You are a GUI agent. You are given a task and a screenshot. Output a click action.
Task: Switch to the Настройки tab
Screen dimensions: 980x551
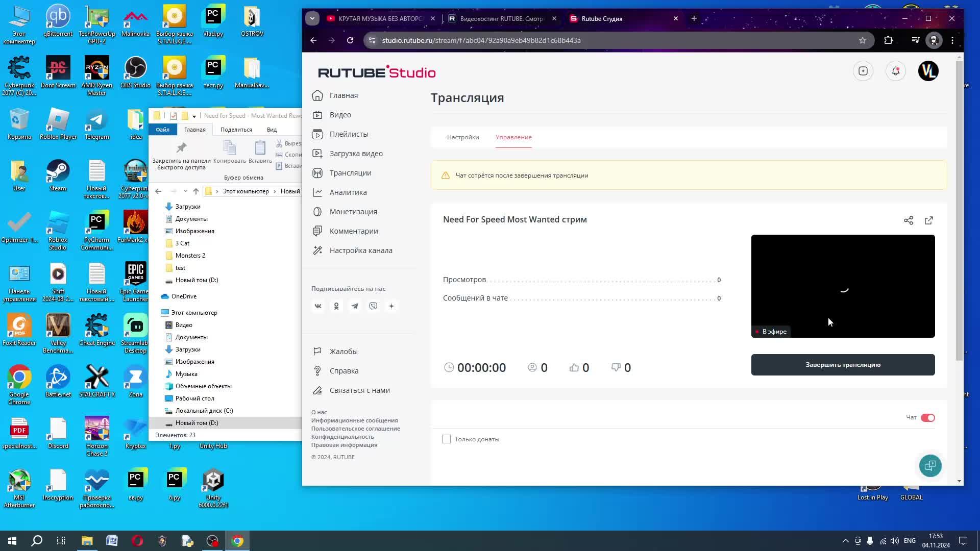point(463,137)
